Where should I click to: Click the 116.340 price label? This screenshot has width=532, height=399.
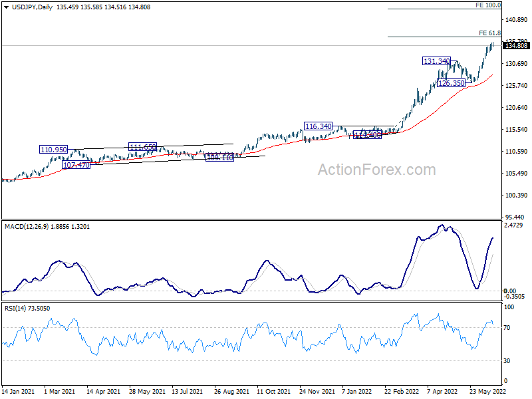[319, 126]
